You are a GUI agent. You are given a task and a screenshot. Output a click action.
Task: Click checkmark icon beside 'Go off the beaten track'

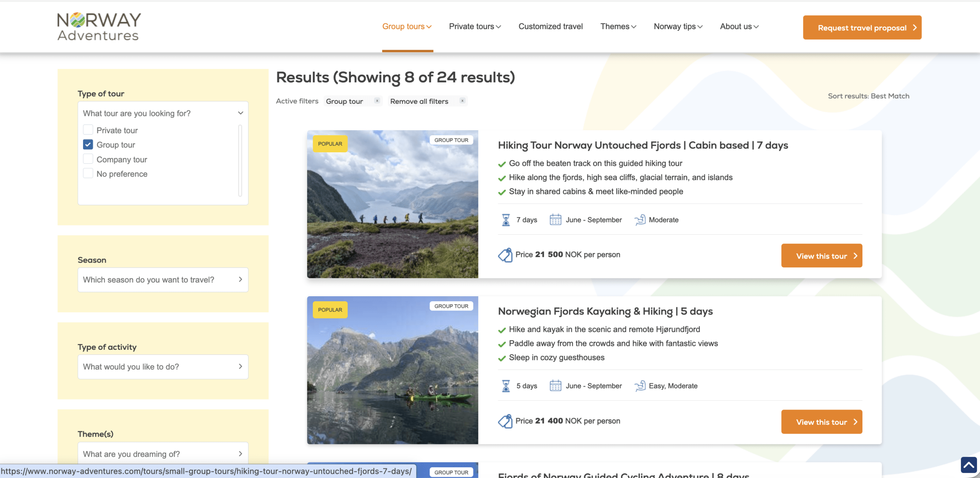(502, 164)
